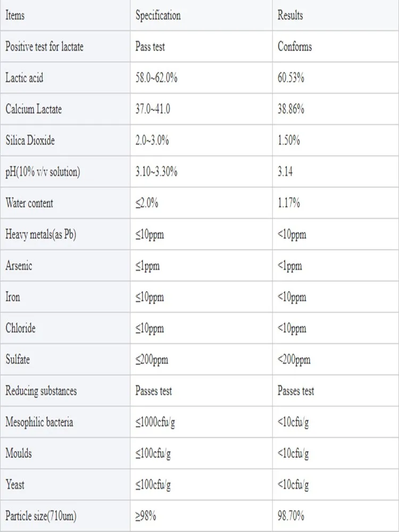This screenshot has height=532, width=399.
Task: Select the Silica Dioxide item cell
Action: pyautogui.click(x=30, y=140)
